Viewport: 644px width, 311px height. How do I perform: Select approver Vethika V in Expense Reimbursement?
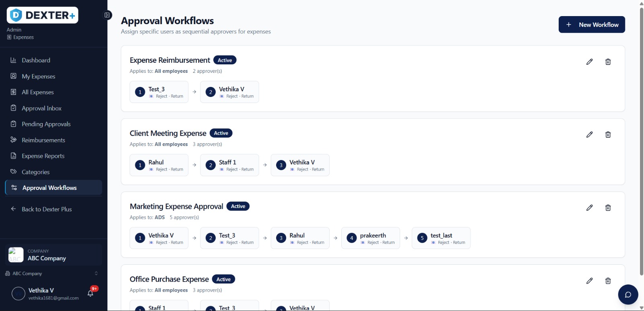tap(229, 92)
